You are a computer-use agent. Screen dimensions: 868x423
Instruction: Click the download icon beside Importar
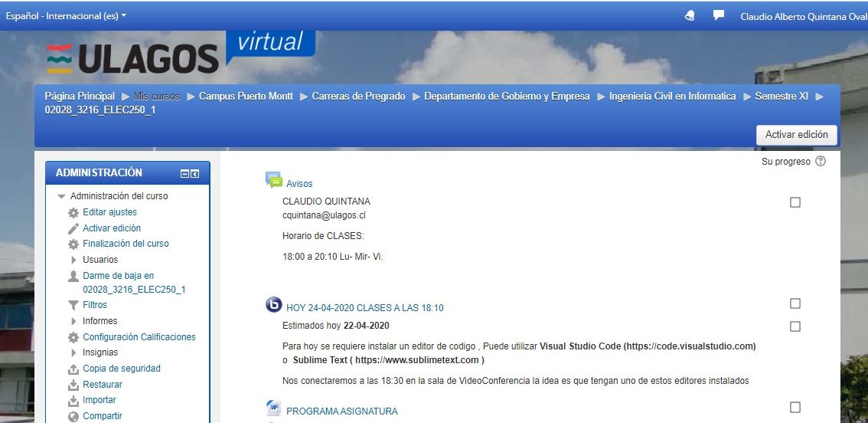tap(73, 401)
